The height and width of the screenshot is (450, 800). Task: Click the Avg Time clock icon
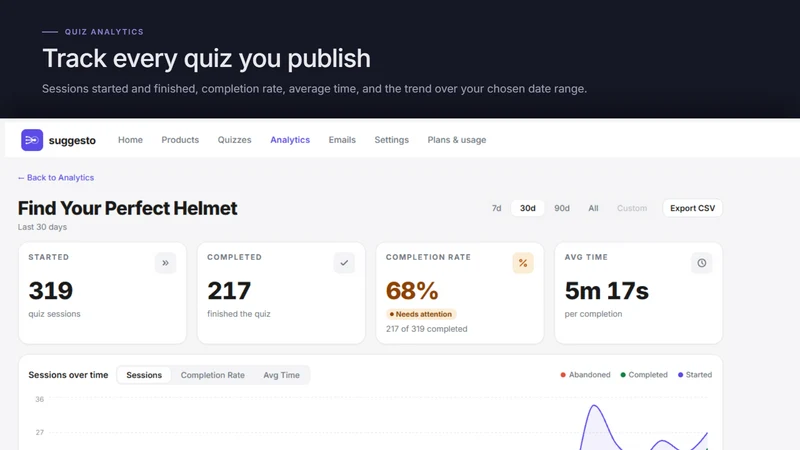click(x=702, y=263)
